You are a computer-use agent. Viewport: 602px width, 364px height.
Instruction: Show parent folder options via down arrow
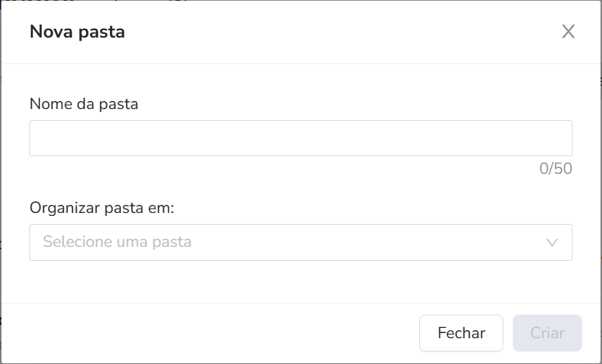pos(552,242)
